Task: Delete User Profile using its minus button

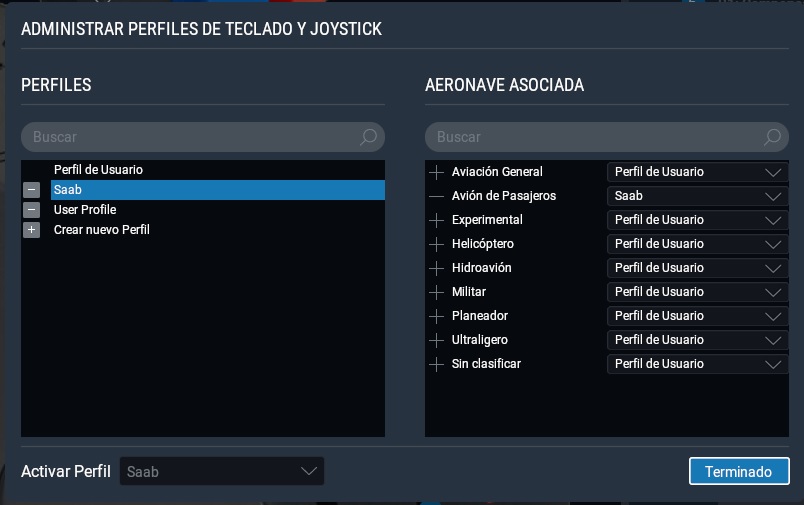Action: point(31,210)
